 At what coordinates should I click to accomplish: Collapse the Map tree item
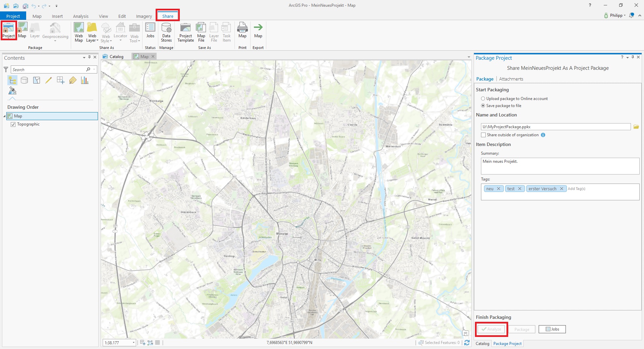5,116
